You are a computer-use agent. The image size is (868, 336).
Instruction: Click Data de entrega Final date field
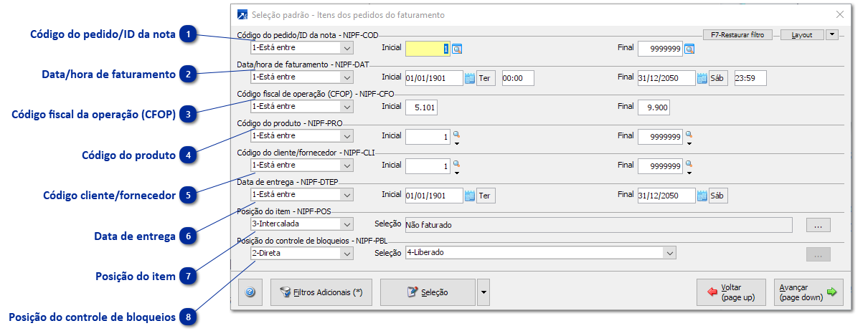[666, 195]
